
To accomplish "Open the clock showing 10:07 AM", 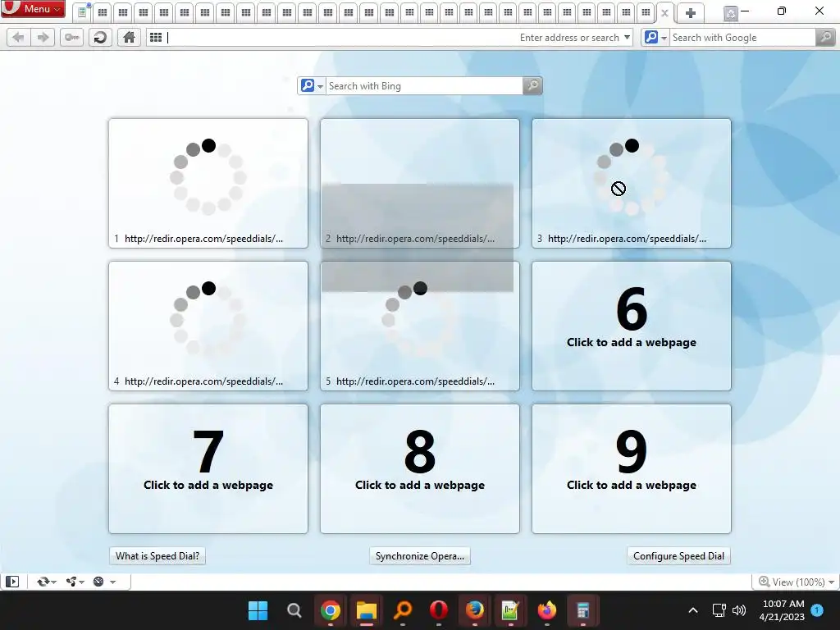I will [x=782, y=610].
